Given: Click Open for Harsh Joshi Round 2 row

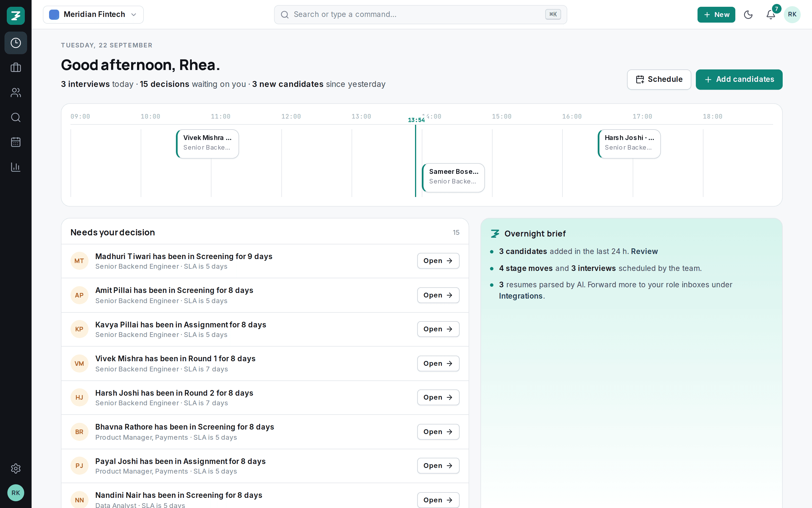Looking at the screenshot, I should [x=438, y=397].
